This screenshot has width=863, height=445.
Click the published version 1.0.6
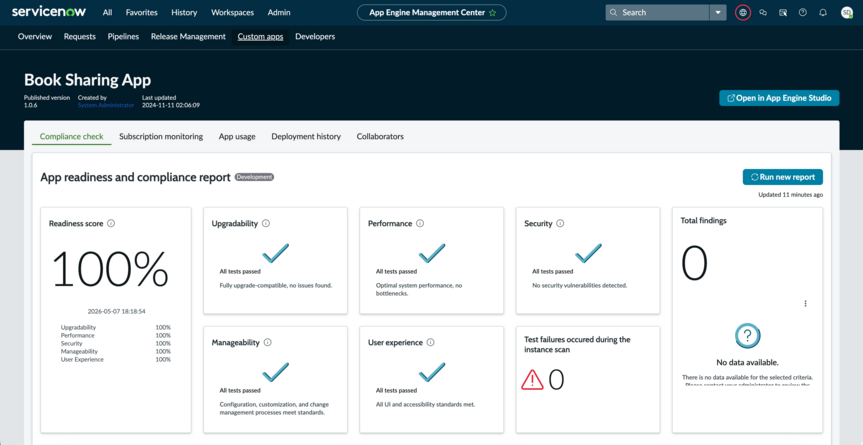tap(30, 105)
